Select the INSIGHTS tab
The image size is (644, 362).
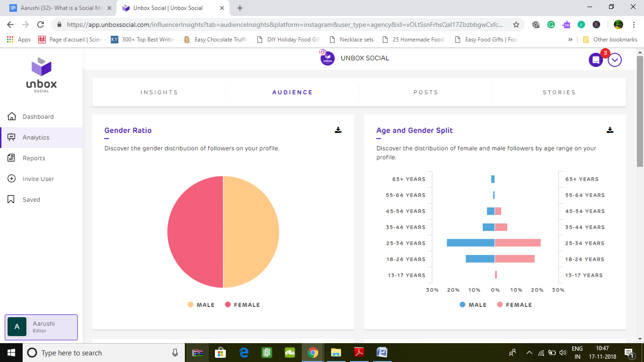tap(159, 92)
